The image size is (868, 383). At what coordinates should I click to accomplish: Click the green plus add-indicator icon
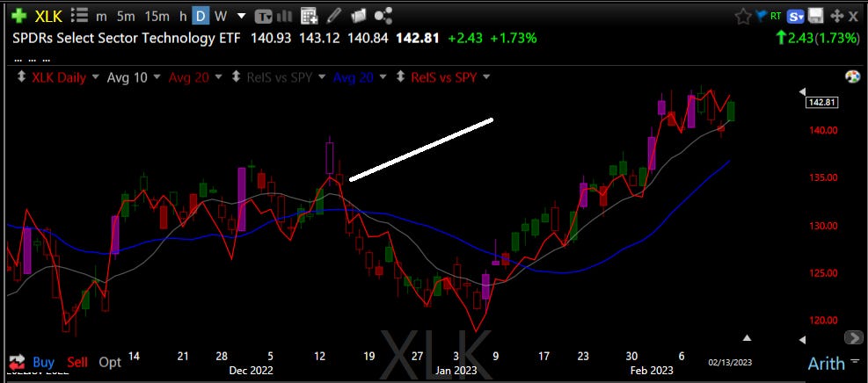click(x=18, y=16)
